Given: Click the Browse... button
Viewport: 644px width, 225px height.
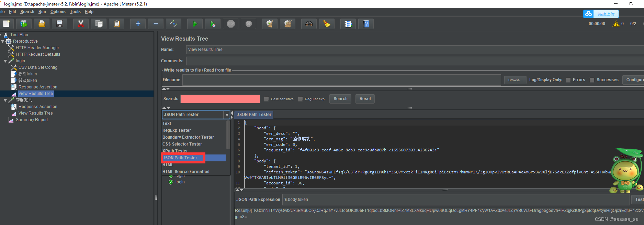Looking at the screenshot, I should pos(515,80).
